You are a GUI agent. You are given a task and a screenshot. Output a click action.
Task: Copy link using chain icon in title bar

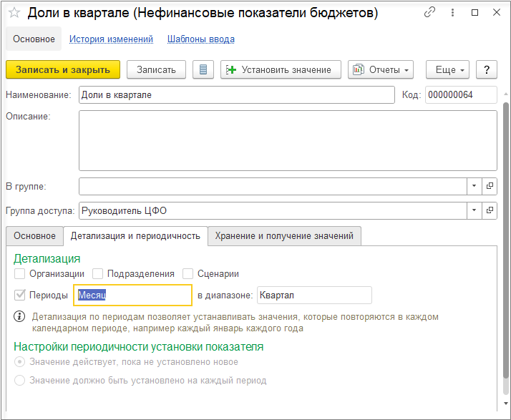429,13
